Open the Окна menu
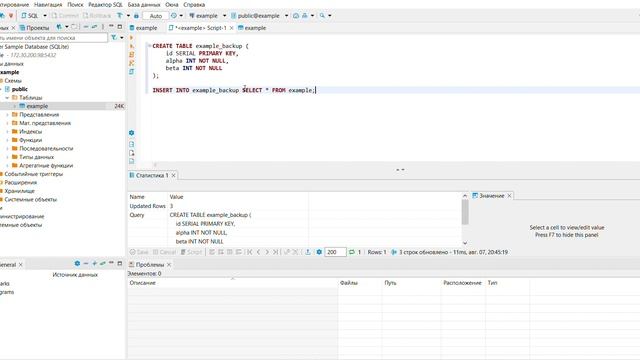This screenshot has width=640, height=360. click(172, 4)
